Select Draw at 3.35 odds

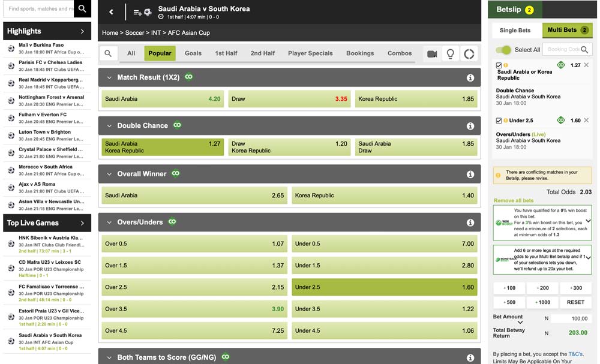click(x=290, y=99)
